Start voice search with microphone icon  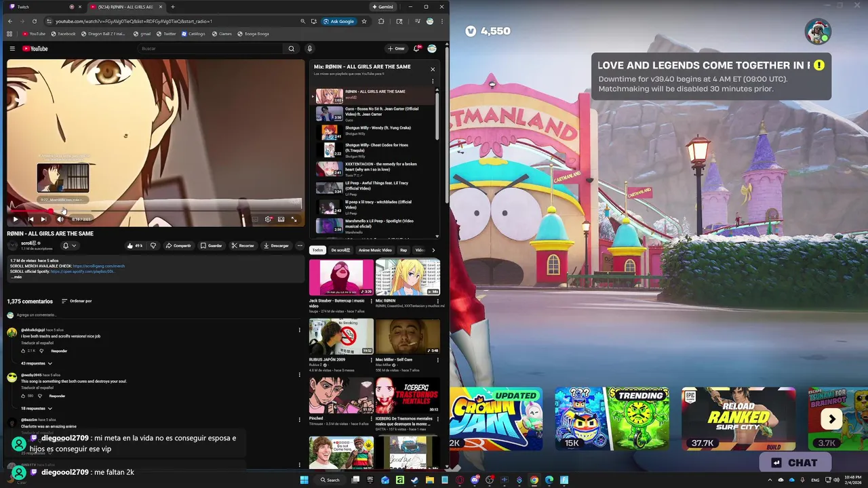[310, 49]
